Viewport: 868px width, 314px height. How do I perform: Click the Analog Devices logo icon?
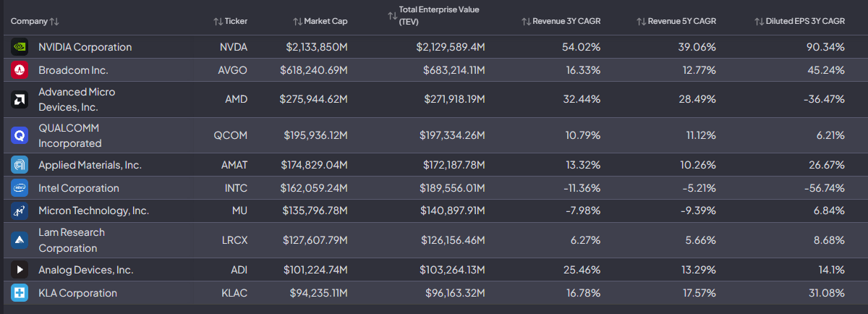[20, 270]
